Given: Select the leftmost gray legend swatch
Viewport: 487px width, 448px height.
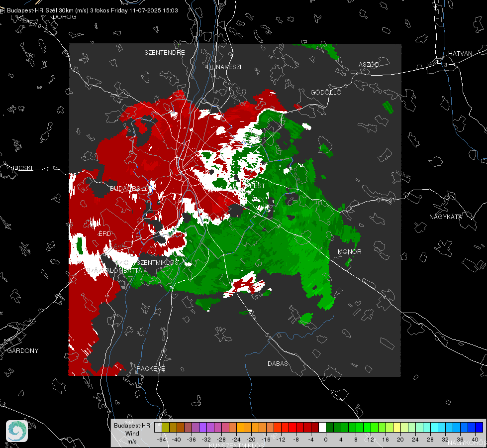Looking at the screenshot, I should click(x=158, y=427).
